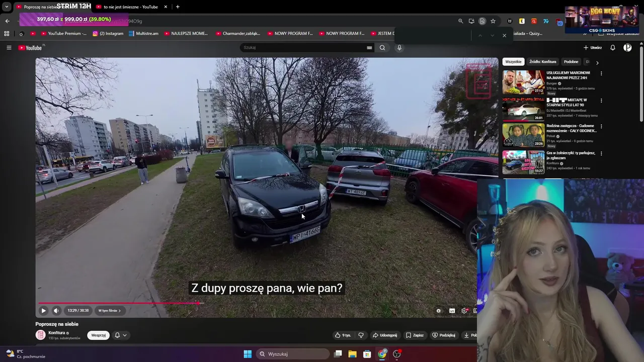Save video with Zapisz button
The image size is (644, 362).
(415, 335)
